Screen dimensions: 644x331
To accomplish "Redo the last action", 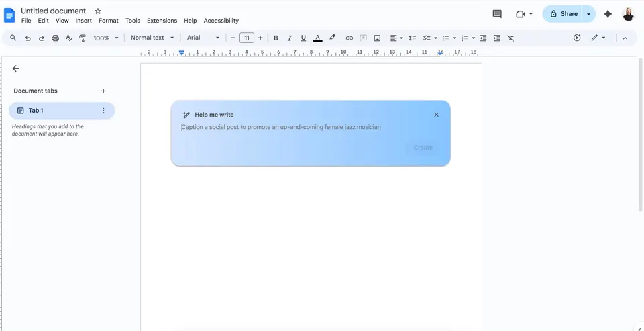I will point(41,38).
